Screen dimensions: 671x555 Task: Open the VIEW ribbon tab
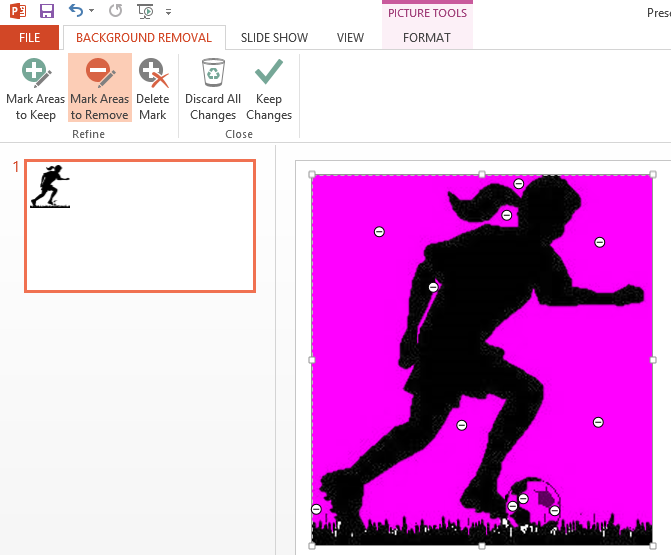coord(350,38)
